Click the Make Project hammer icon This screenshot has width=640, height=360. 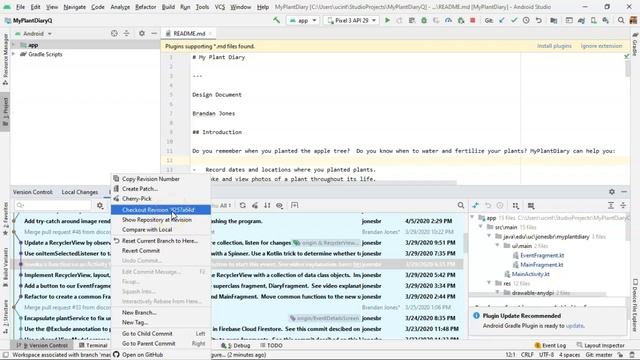click(x=276, y=20)
